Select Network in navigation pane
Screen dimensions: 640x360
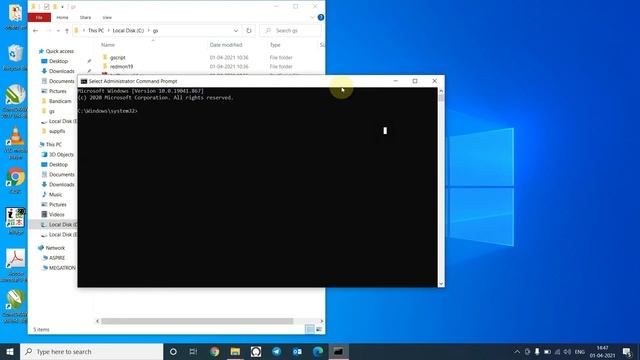(x=55, y=248)
